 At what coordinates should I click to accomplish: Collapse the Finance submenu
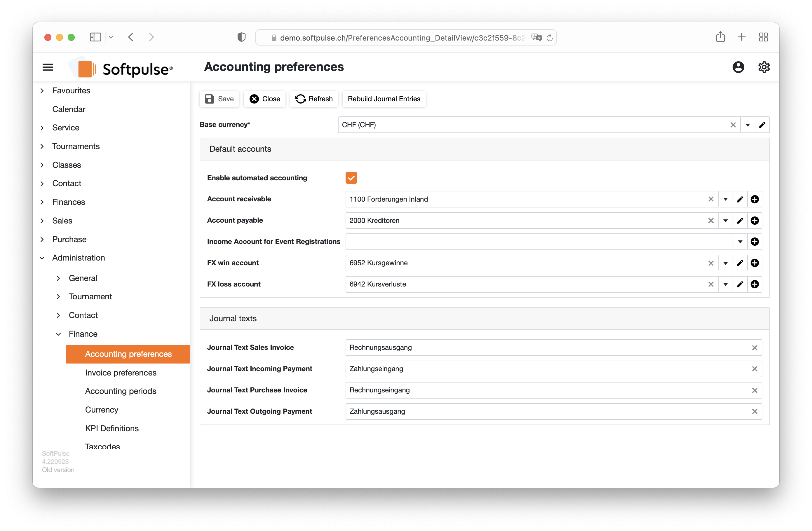(58, 334)
